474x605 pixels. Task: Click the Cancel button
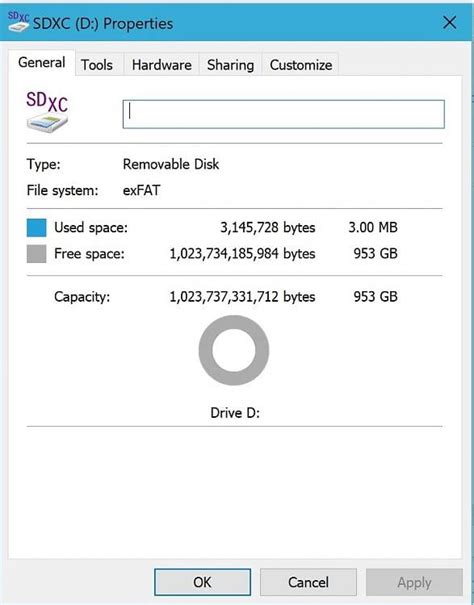(x=308, y=582)
